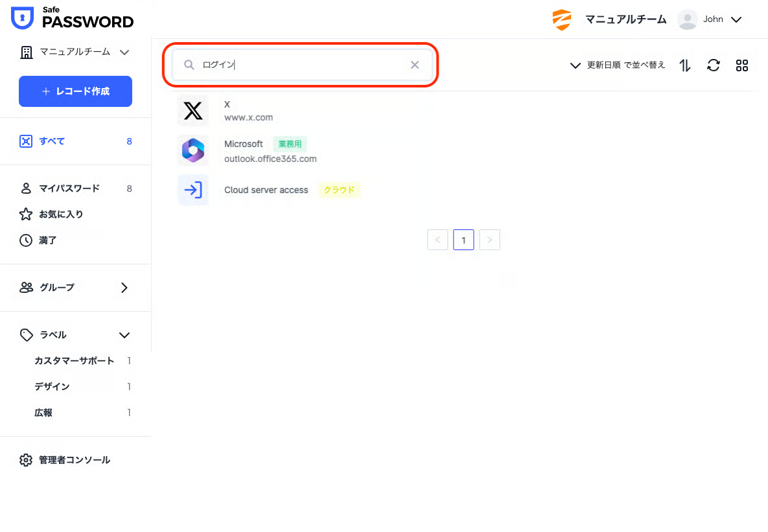Expand the マニュアルチーム team selector in sidebar
768x532 pixels.
click(x=75, y=52)
